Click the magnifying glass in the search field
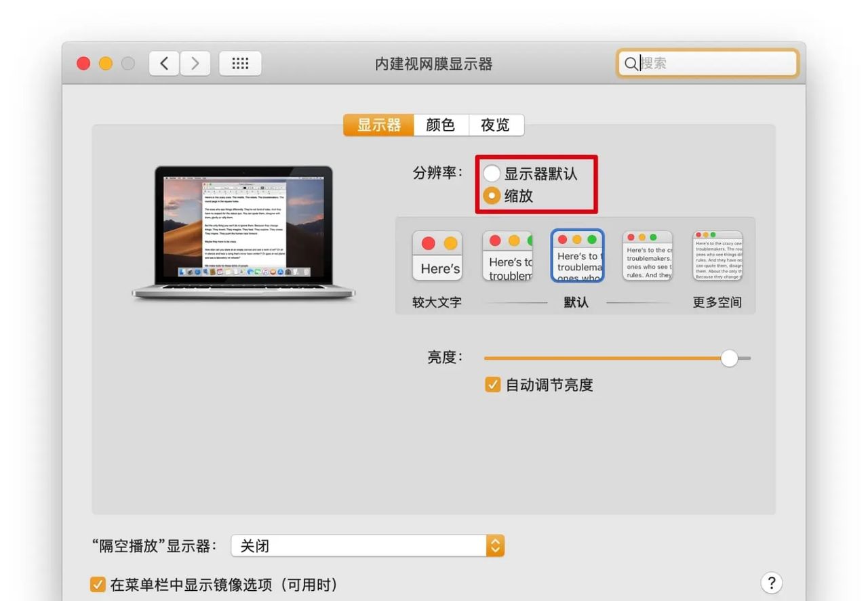This screenshot has height=601, width=868. (x=631, y=63)
